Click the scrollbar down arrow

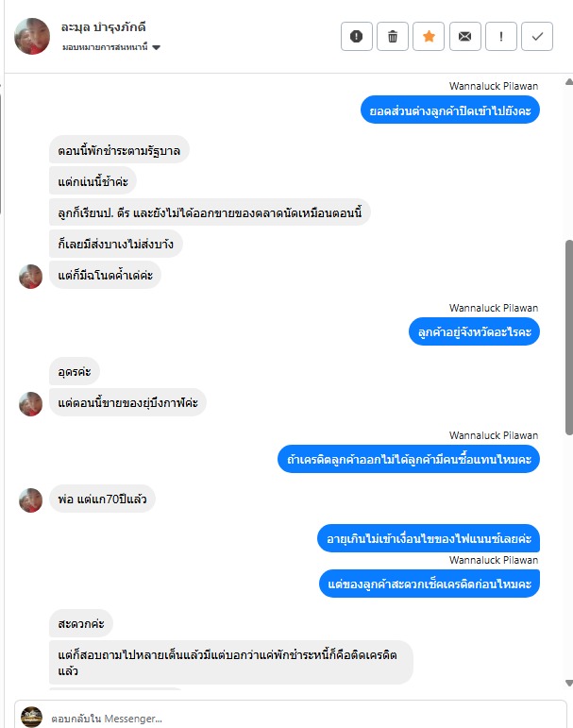pos(569,683)
